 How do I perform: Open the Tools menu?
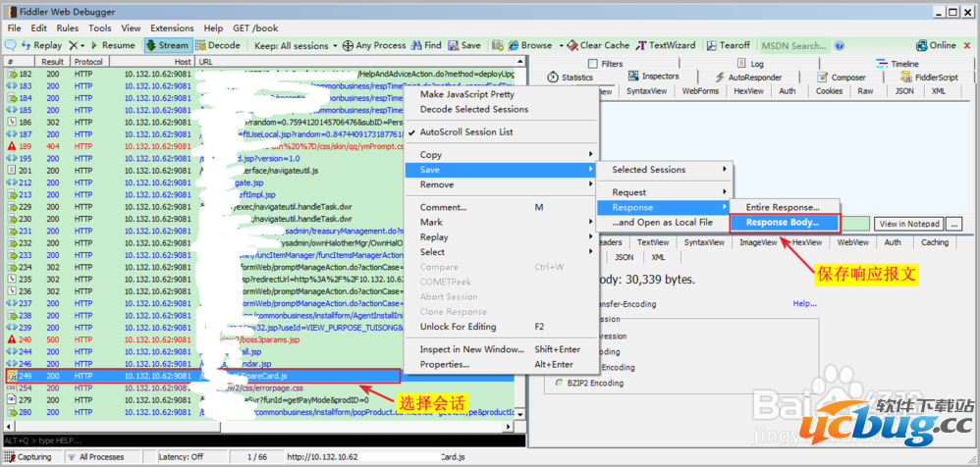tap(100, 28)
